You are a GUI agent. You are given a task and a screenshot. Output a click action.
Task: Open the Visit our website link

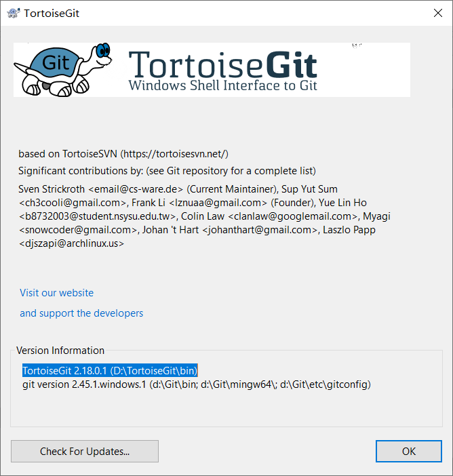click(56, 293)
